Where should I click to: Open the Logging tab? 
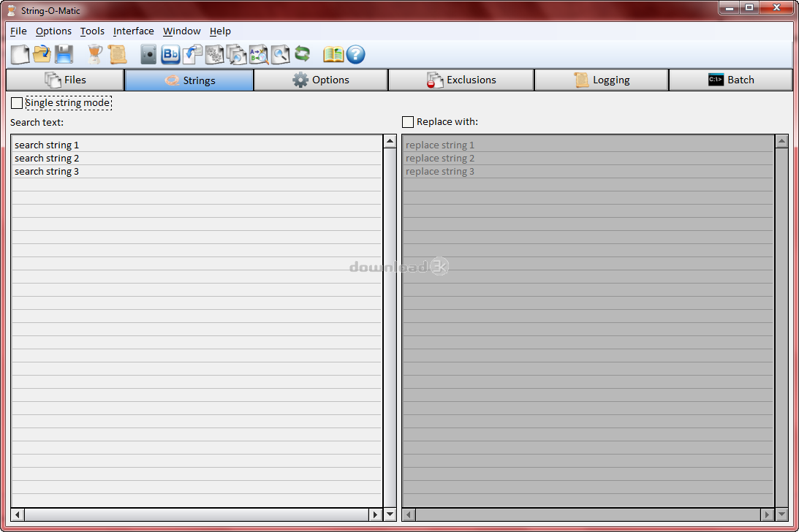602,80
